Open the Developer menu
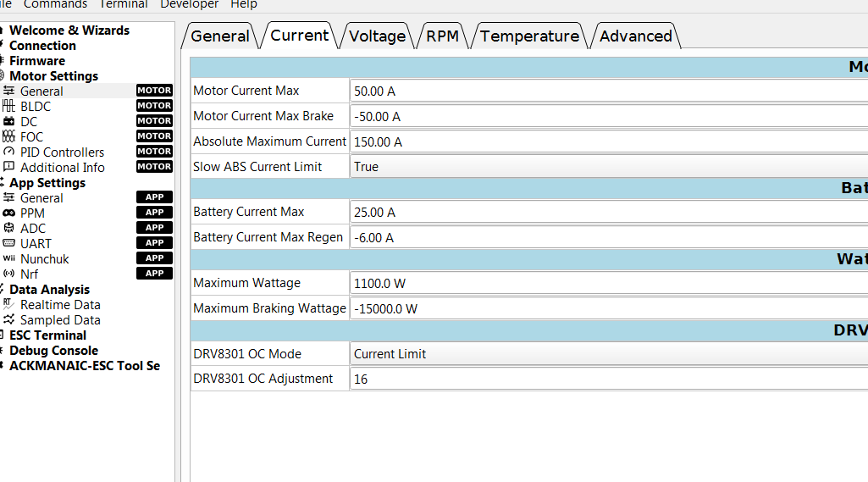 point(189,4)
